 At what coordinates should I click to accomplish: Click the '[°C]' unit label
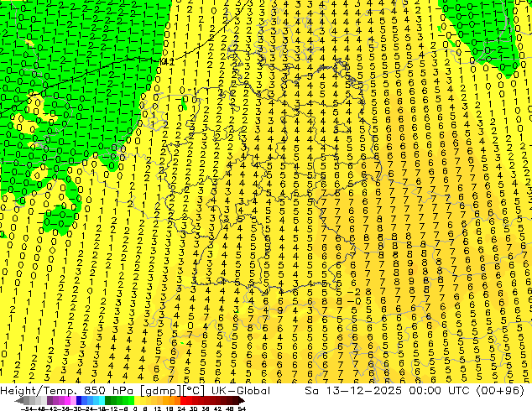[193, 391]
